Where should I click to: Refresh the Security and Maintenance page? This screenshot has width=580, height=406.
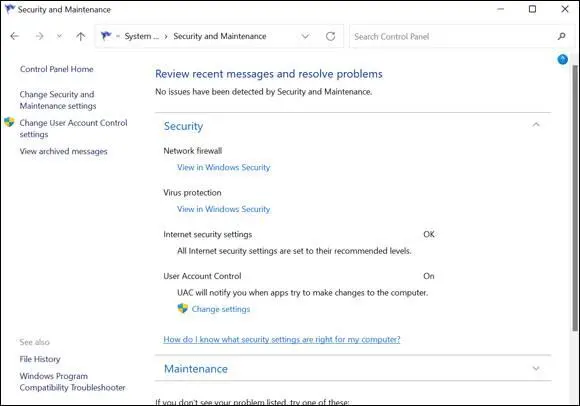[x=330, y=36]
